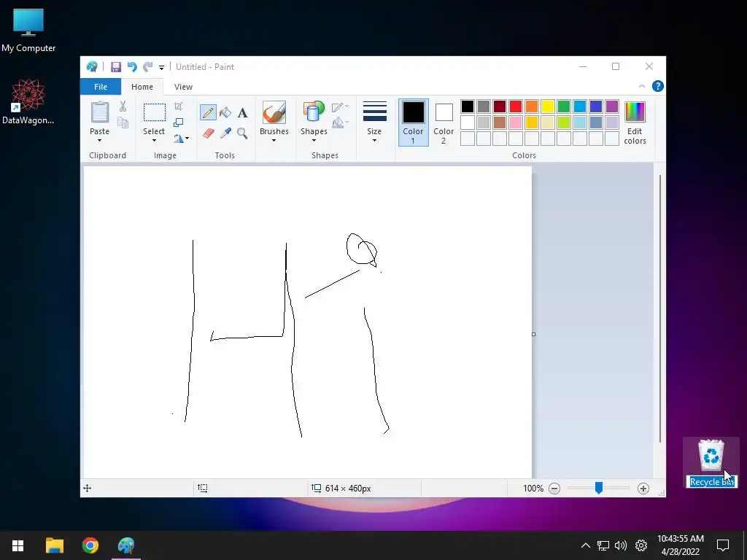The image size is (747, 560).
Task: Click the Crop icon in Image group
Action: [x=178, y=106]
